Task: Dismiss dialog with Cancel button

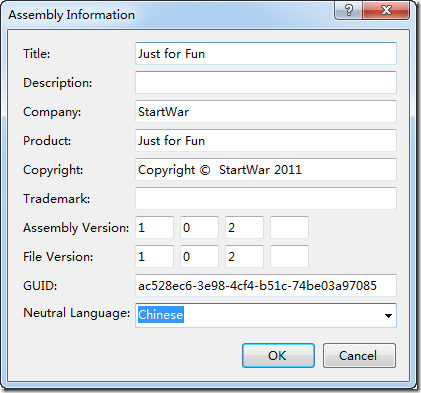Action: [359, 356]
